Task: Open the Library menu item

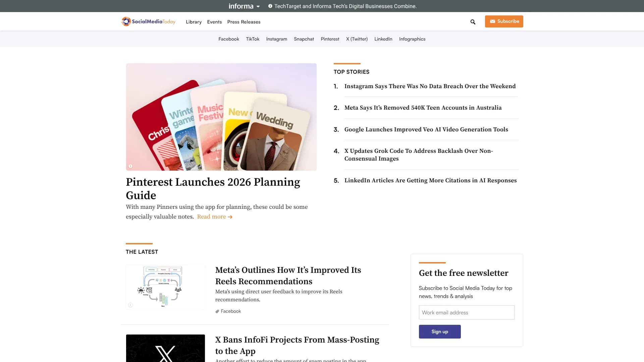Action: (x=194, y=22)
